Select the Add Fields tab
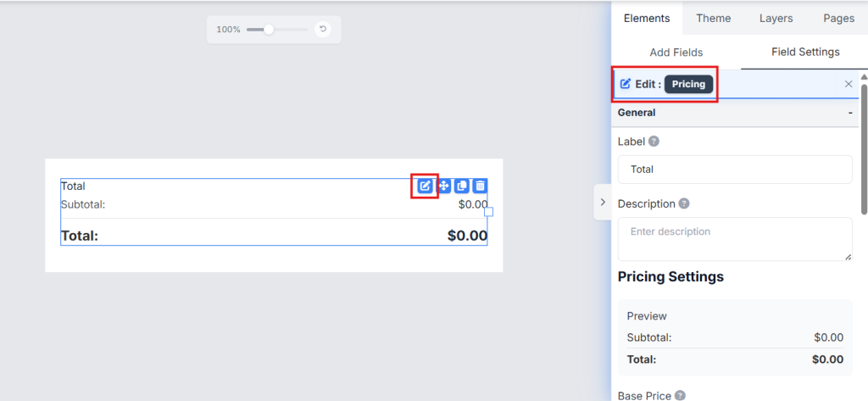 (x=676, y=52)
